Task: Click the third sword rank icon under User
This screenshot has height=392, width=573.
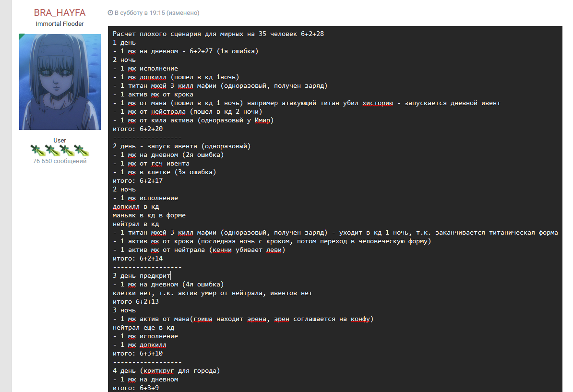Action: coord(67,150)
